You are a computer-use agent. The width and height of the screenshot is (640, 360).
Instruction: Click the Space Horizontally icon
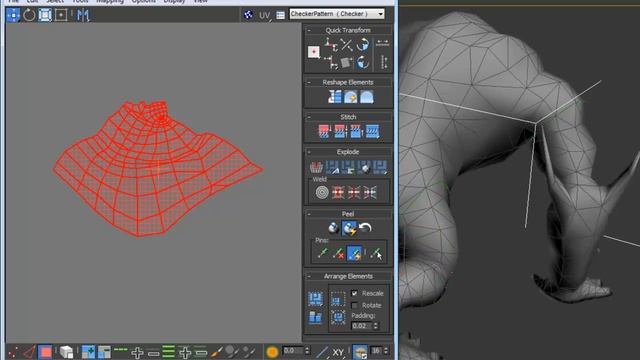(382, 43)
